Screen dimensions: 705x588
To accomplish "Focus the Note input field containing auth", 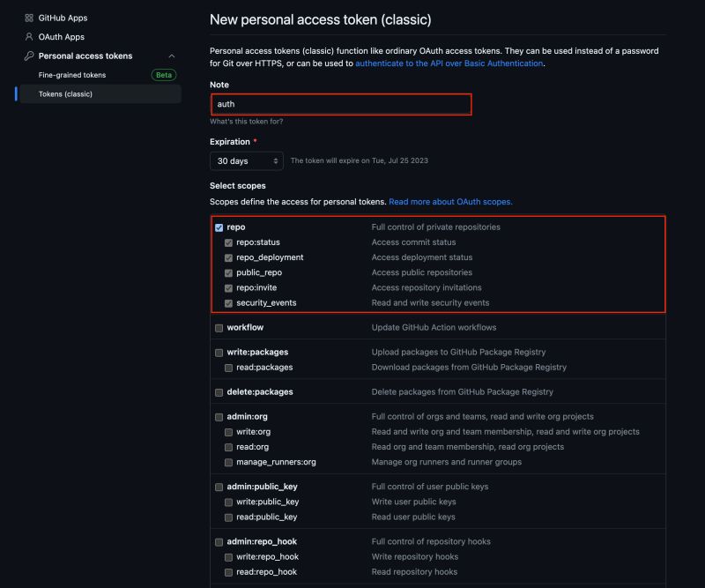I will click(x=341, y=104).
